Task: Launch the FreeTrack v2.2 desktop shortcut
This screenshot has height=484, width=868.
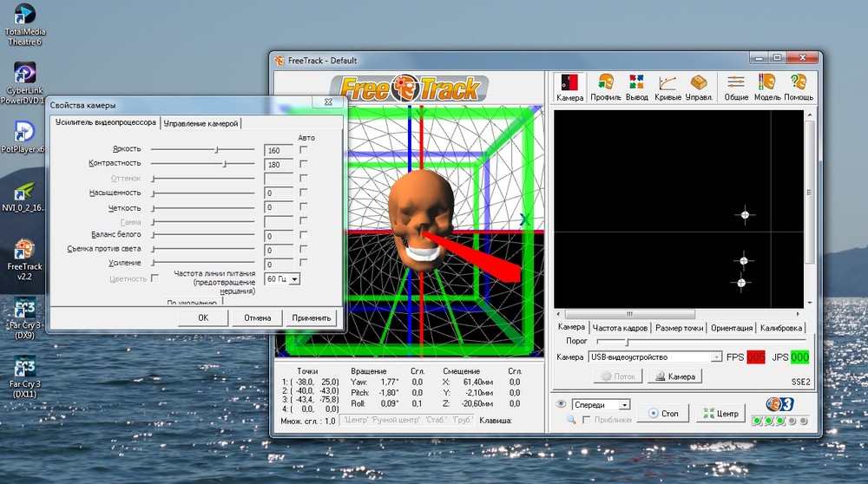Action: pos(23,259)
